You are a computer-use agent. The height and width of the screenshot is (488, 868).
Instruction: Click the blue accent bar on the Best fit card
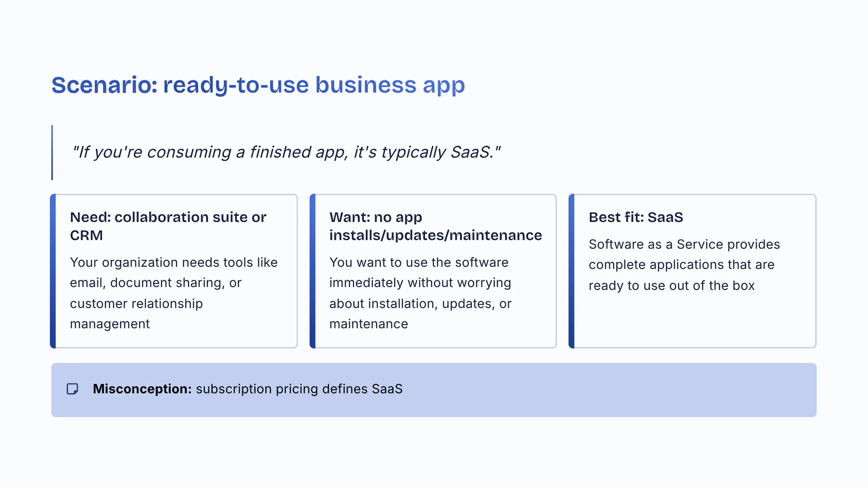(571, 271)
